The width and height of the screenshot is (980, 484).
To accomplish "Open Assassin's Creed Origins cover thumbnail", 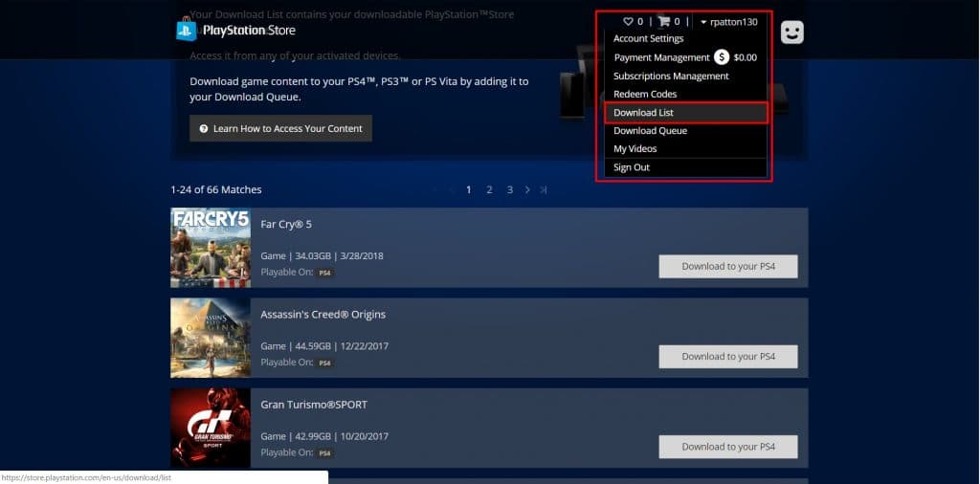I will pos(211,338).
